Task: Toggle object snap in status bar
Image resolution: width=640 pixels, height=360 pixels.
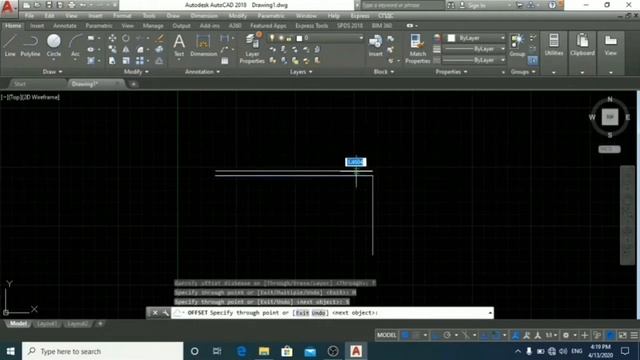Action: click(x=496, y=336)
